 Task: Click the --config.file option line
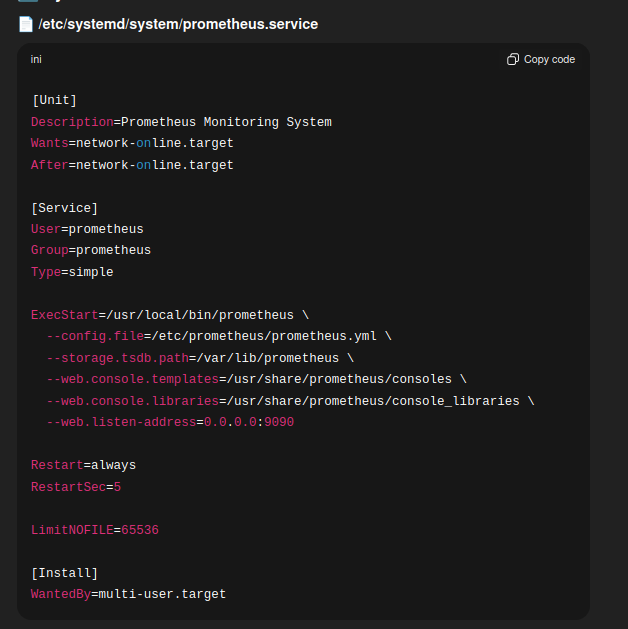click(x=219, y=336)
